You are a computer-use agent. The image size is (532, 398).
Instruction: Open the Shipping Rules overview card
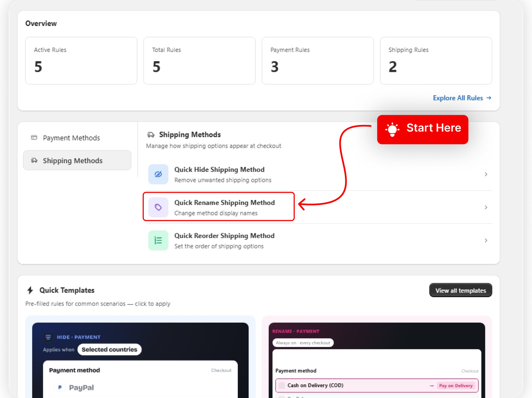click(x=436, y=61)
